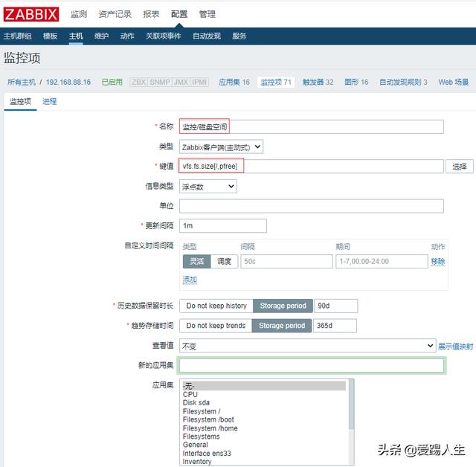Open the 展示值映射 link

(x=456, y=347)
